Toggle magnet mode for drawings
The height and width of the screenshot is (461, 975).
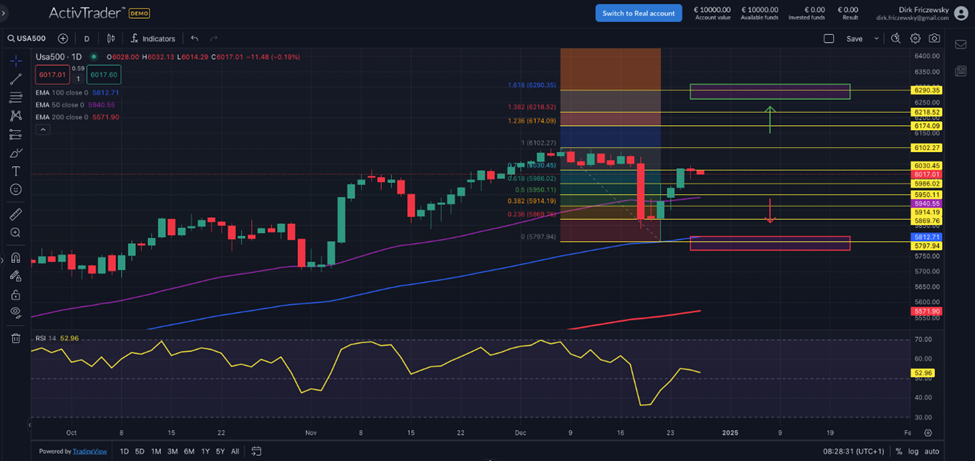point(15,257)
